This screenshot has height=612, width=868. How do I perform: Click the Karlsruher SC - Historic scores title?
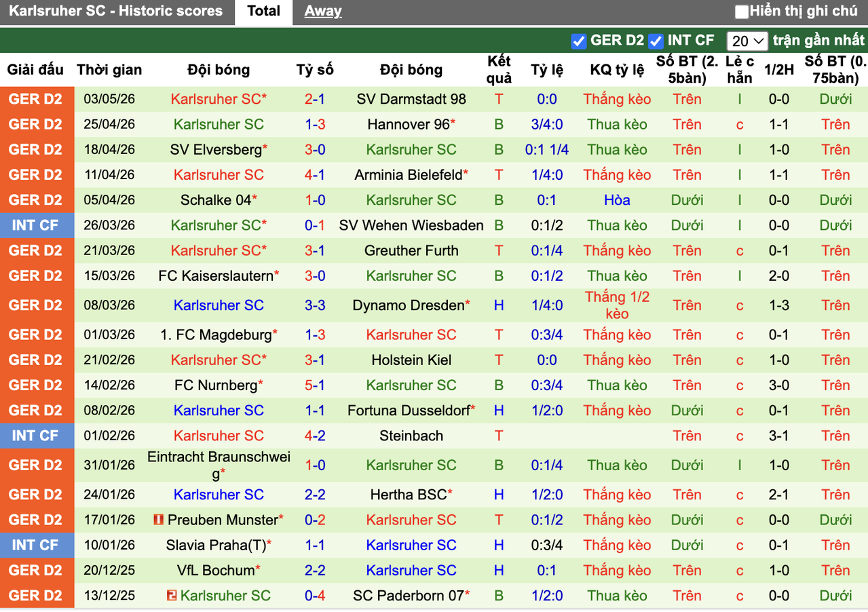116,12
